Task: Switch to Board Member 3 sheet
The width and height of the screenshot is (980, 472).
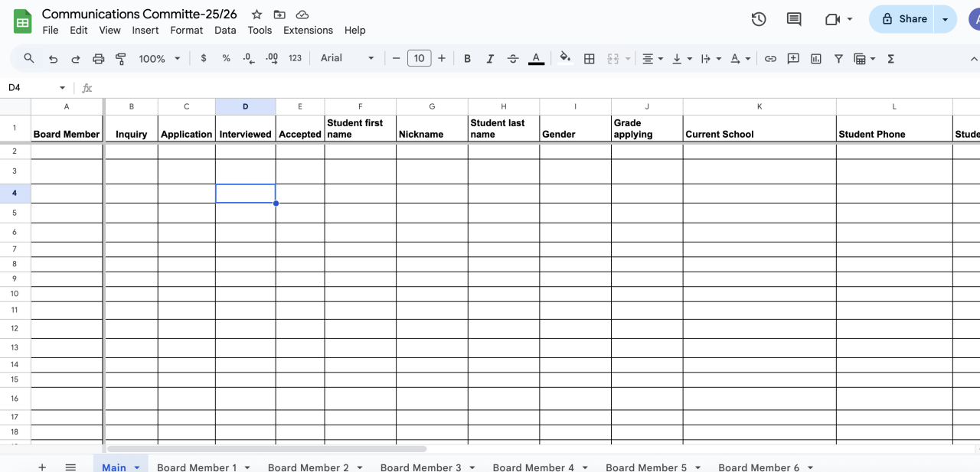Action: pos(420,467)
